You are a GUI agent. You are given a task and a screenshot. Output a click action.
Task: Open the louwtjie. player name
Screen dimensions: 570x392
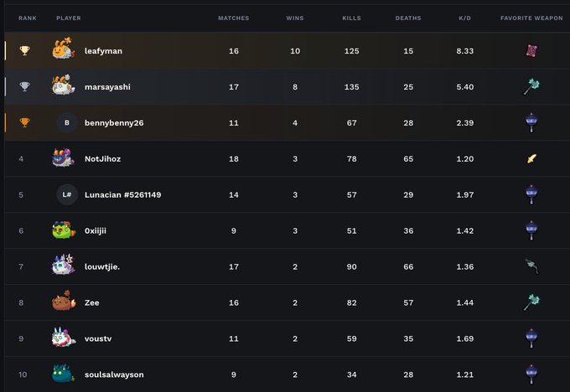pyautogui.click(x=102, y=266)
